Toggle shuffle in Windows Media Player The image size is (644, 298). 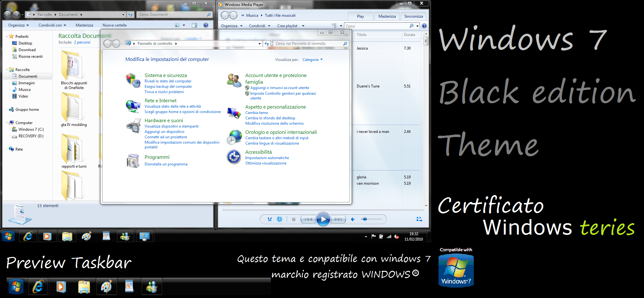point(269,219)
